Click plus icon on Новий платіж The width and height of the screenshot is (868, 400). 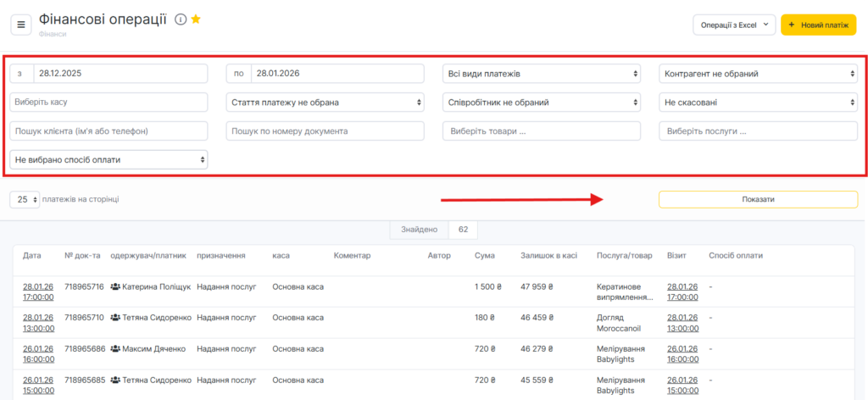[792, 25]
